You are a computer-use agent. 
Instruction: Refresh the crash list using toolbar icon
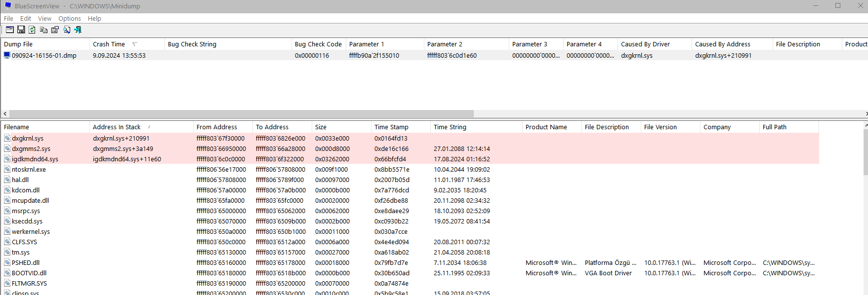32,30
